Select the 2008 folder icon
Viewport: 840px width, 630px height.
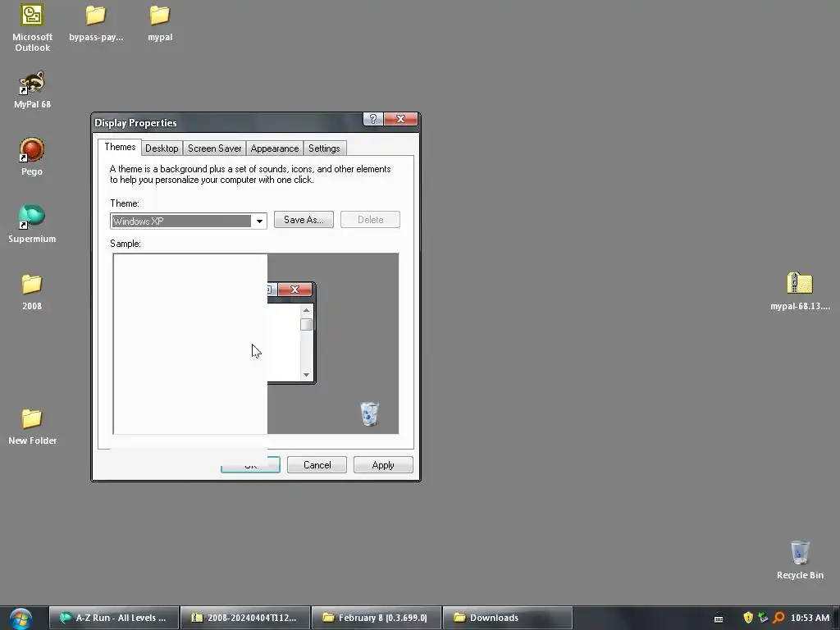(x=32, y=292)
